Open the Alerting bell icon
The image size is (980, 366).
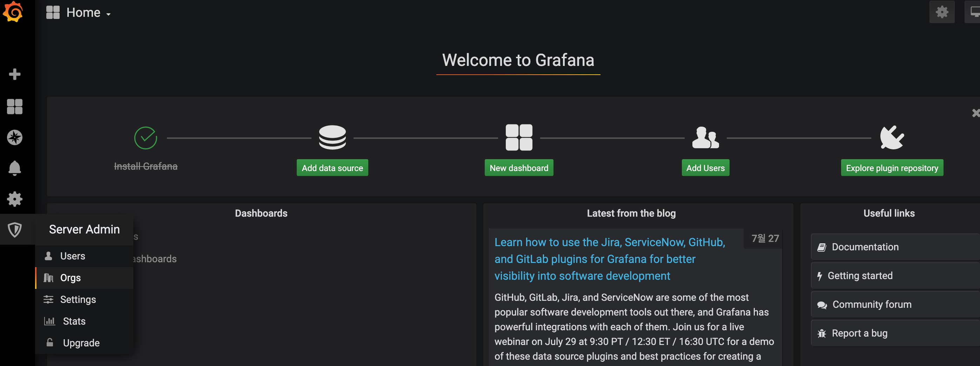[x=14, y=168]
